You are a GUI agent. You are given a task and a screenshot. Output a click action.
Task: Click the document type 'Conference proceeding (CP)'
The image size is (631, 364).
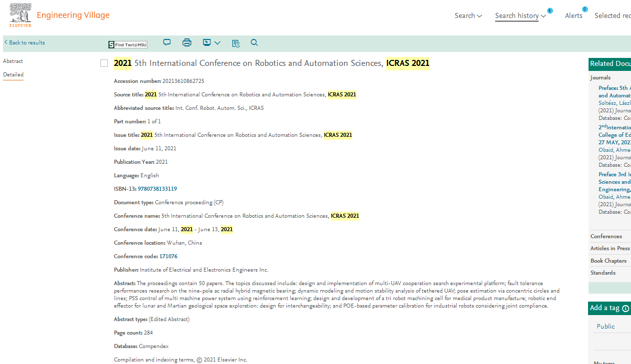(x=189, y=202)
